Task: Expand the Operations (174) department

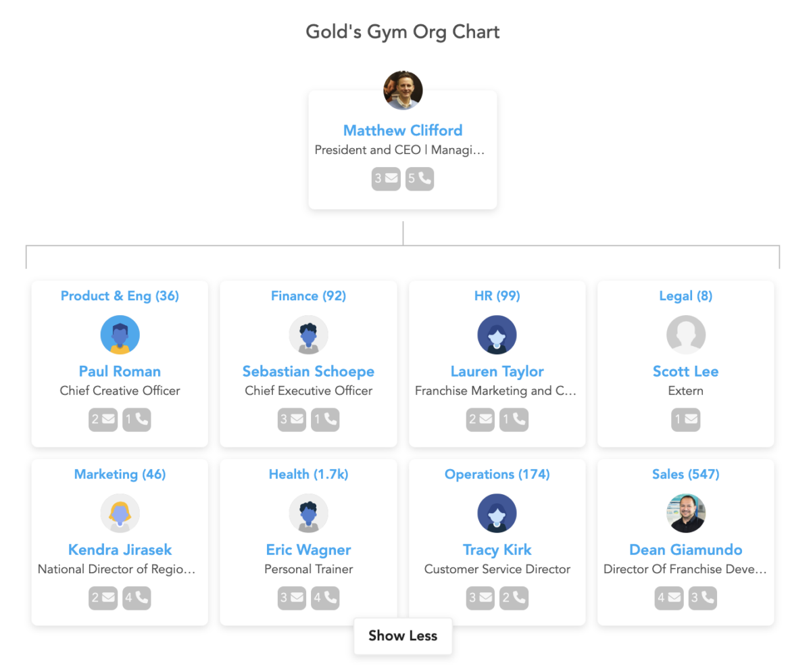Action: point(497,474)
